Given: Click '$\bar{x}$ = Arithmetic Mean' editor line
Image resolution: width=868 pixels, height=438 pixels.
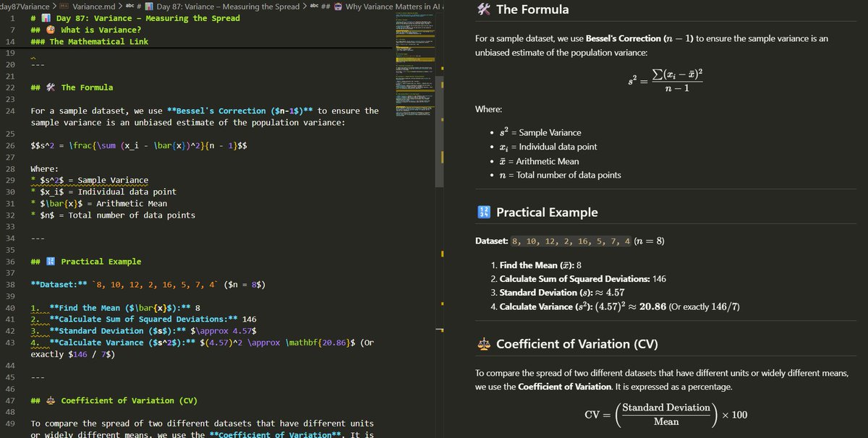Looking at the screenshot, I should pyautogui.click(x=99, y=203).
